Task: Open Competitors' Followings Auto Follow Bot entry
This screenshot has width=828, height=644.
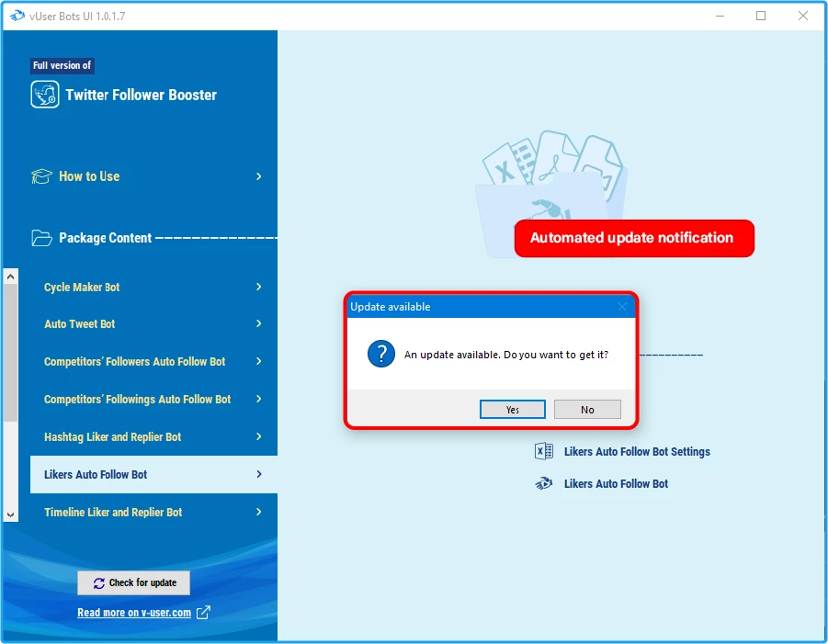Action: (x=153, y=399)
